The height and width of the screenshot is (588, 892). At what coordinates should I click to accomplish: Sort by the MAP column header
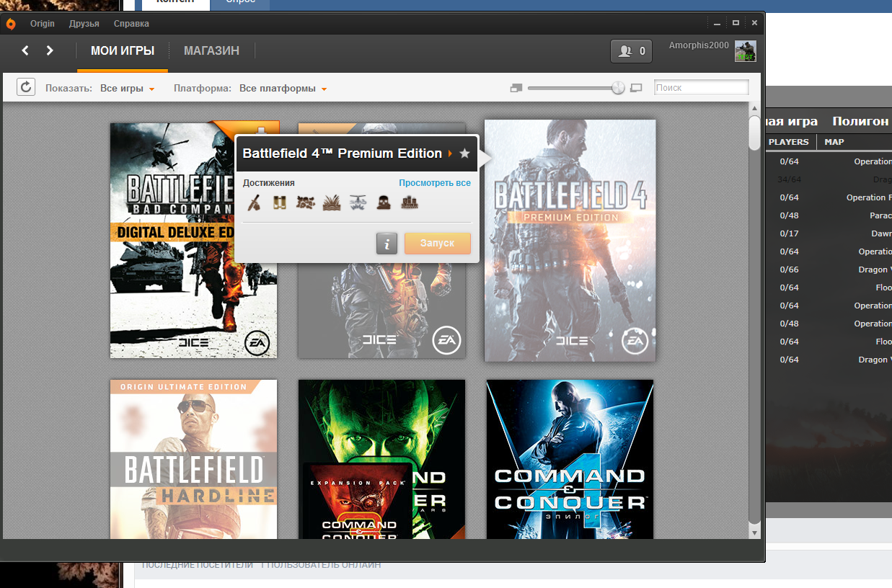pyautogui.click(x=834, y=142)
